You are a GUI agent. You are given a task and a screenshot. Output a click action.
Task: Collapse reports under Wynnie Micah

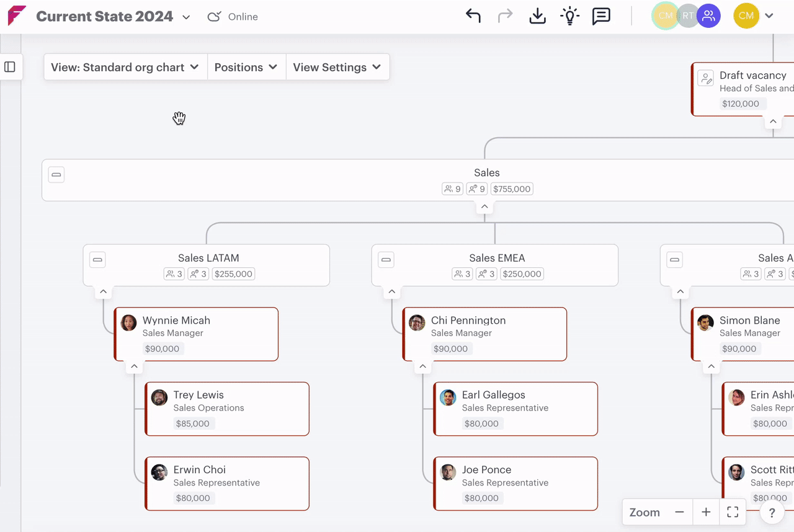134,367
